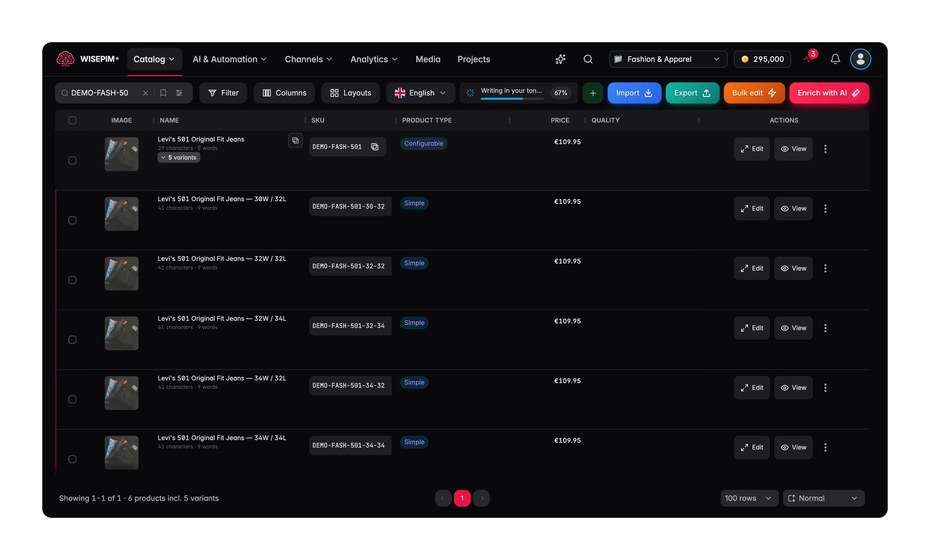Open the global search magnifier icon
This screenshot has width=930, height=560.
[x=588, y=59]
